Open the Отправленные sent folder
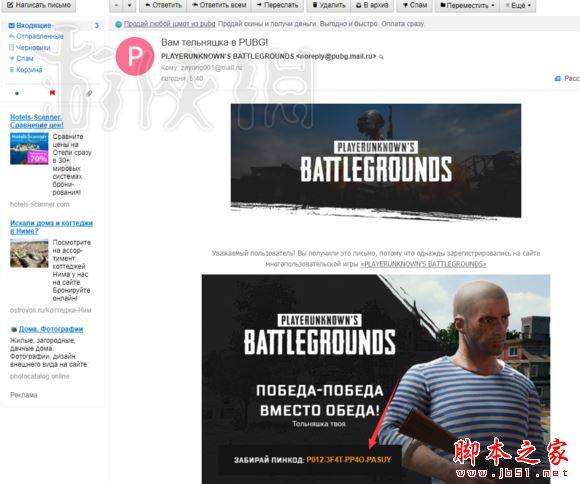 (x=36, y=36)
